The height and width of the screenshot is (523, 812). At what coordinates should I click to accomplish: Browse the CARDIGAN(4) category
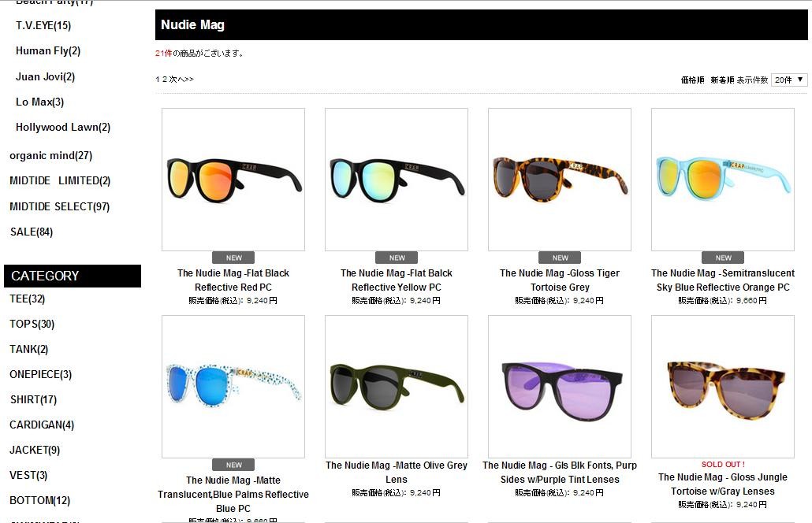click(42, 425)
